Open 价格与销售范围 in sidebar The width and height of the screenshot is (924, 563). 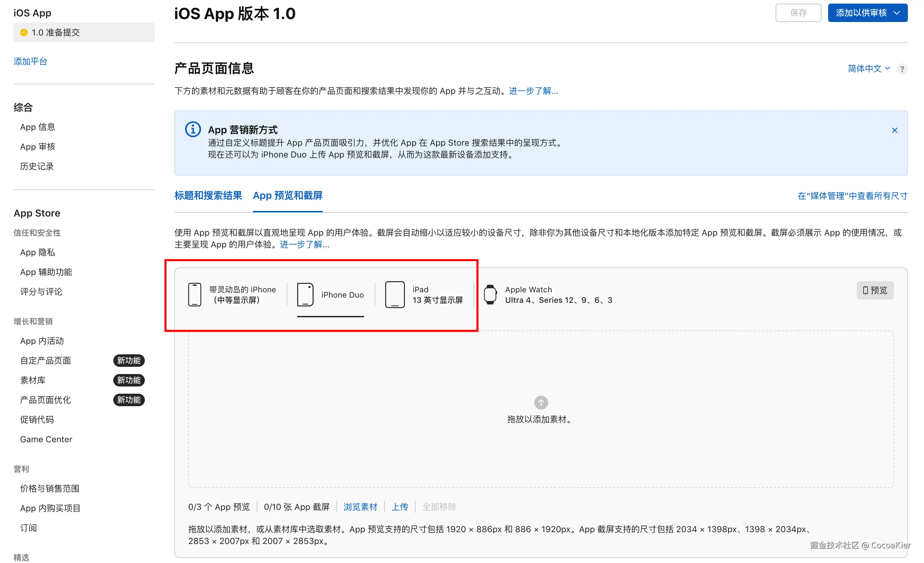[x=50, y=489]
